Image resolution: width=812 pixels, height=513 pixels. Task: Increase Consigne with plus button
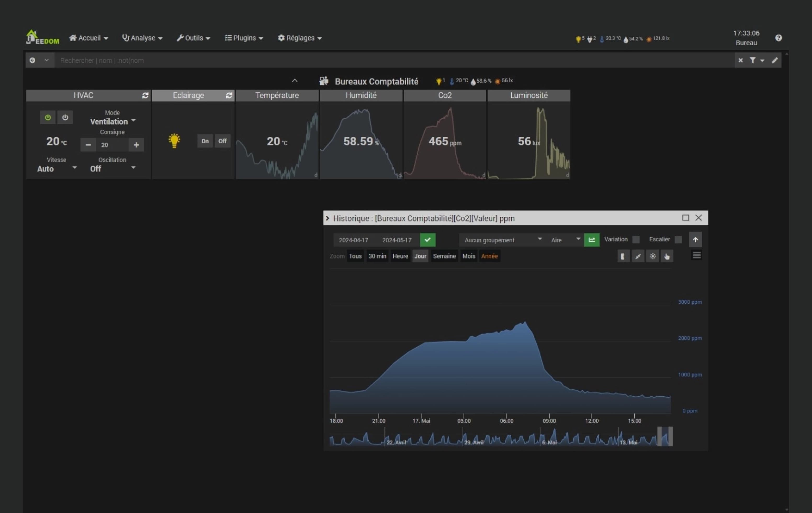click(136, 145)
